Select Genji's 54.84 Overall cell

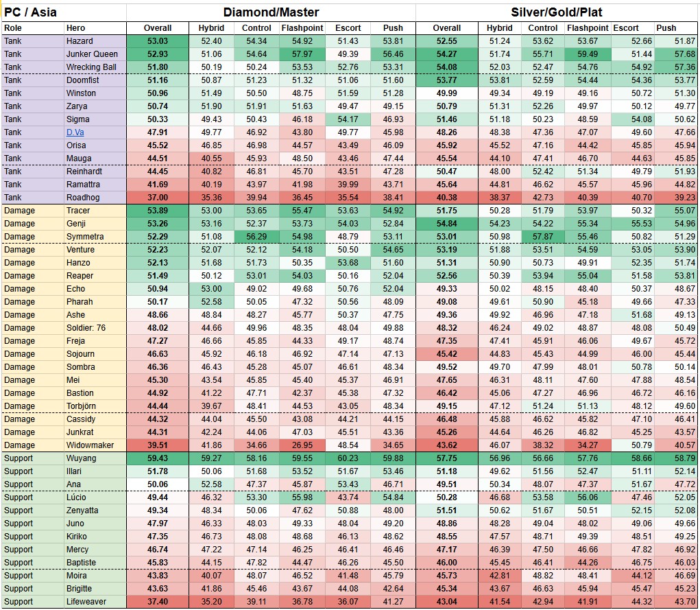point(447,224)
